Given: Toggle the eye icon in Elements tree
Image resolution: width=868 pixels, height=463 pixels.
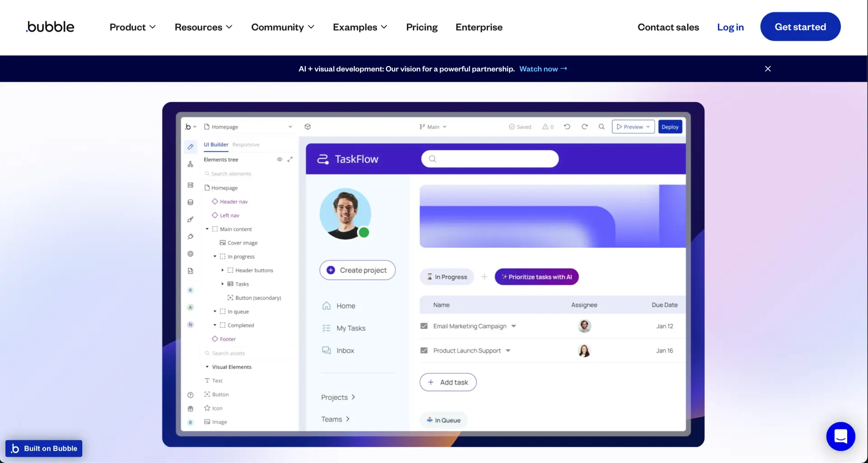Looking at the screenshot, I should click(x=279, y=159).
